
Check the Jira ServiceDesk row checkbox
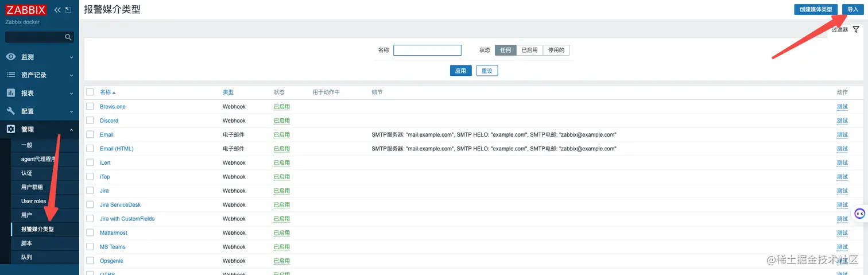[90, 204]
